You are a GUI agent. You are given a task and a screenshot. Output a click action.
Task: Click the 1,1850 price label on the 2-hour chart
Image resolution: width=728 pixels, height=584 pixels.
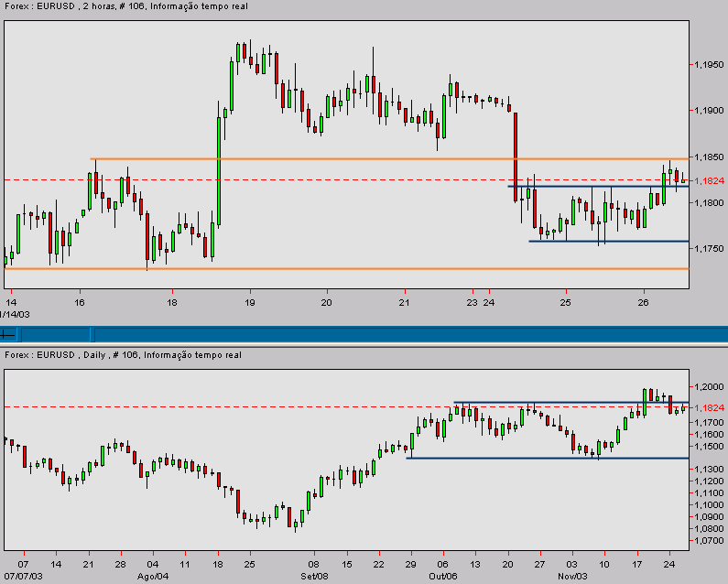tap(709, 157)
